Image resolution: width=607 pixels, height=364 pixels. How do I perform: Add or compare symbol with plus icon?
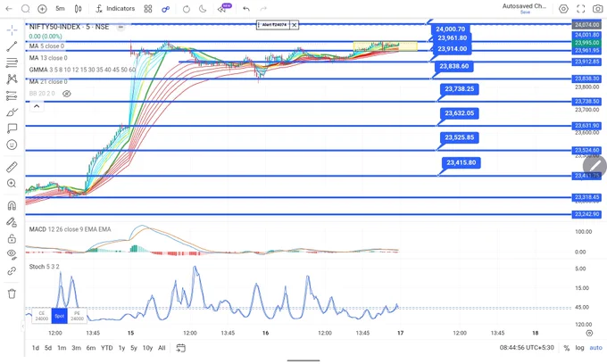(x=42, y=9)
